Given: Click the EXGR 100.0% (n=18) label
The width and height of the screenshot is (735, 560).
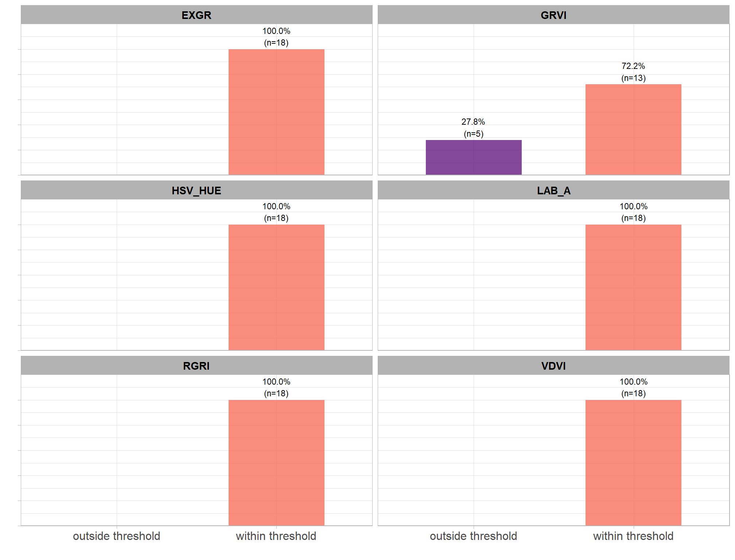Looking at the screenshot, I should pos(276,37).
